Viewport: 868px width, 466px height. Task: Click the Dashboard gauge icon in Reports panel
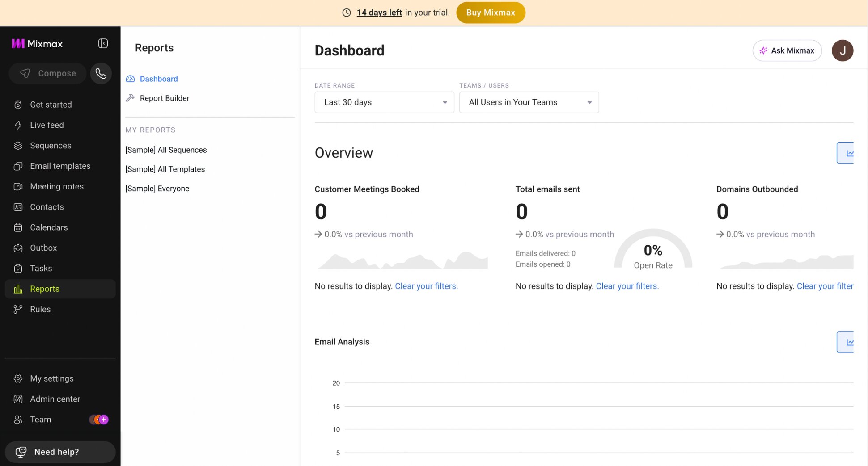point(130,79)
